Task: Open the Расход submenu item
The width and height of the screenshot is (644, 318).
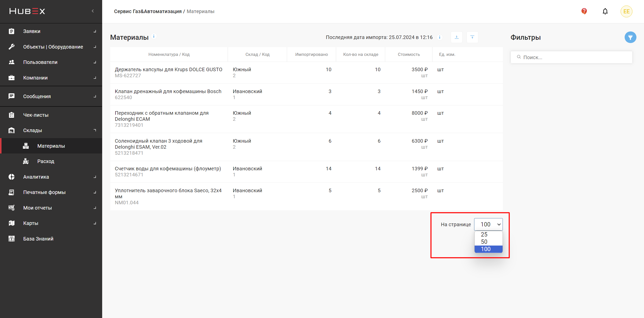Action: tap(46, 161)
